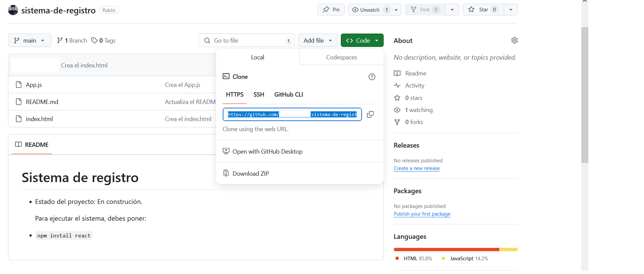This screenshot has height=274, width=644.
Task: Click the sistema-de-registro repository title
Action: coord(58,10)
